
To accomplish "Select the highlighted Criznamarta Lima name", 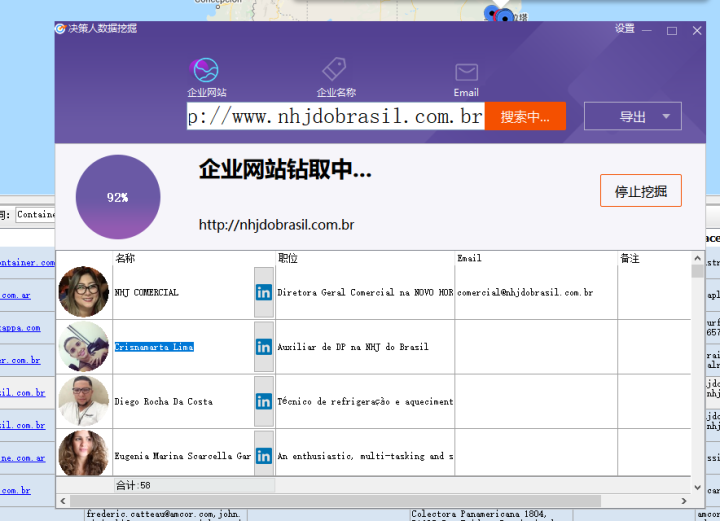I will [x=154, y=347].
